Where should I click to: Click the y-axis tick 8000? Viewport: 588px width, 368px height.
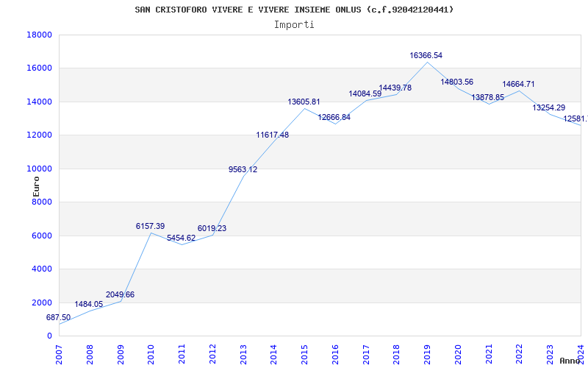[x=42, y=202]
